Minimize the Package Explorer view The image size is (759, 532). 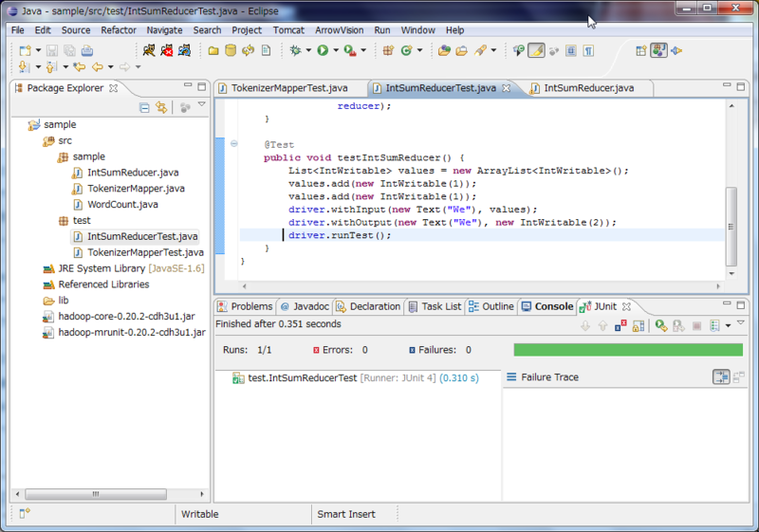(x=188, y=85)
